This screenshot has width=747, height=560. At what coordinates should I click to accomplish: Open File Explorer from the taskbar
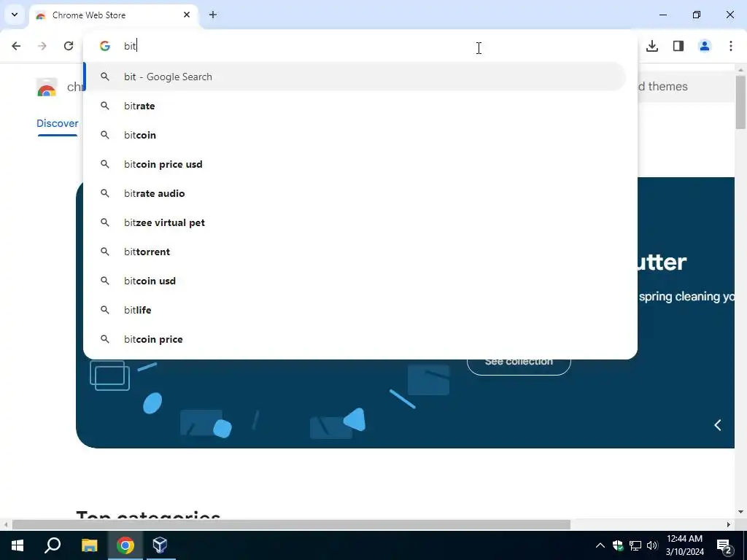coord(89,545)
